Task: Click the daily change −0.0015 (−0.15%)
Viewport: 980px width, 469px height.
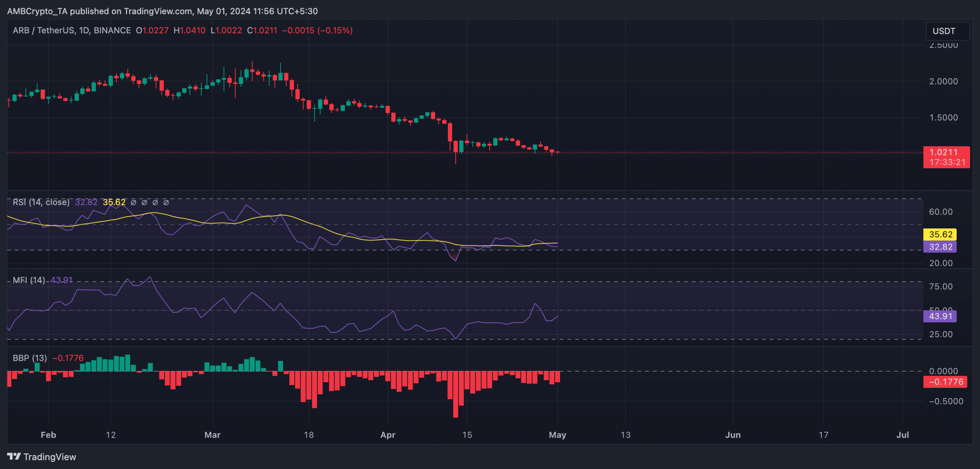Action: click(317, 30)
